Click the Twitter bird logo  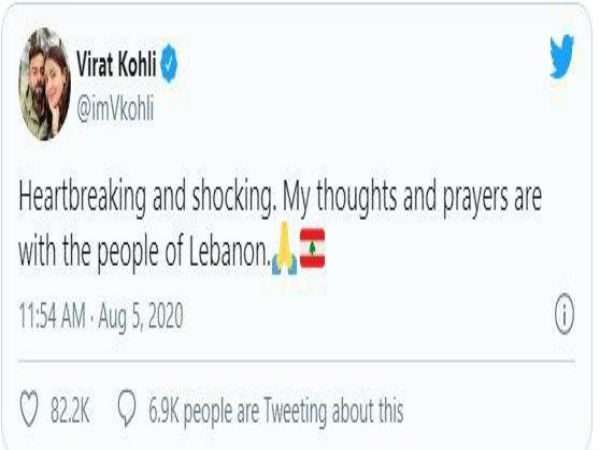pos(562,56)
